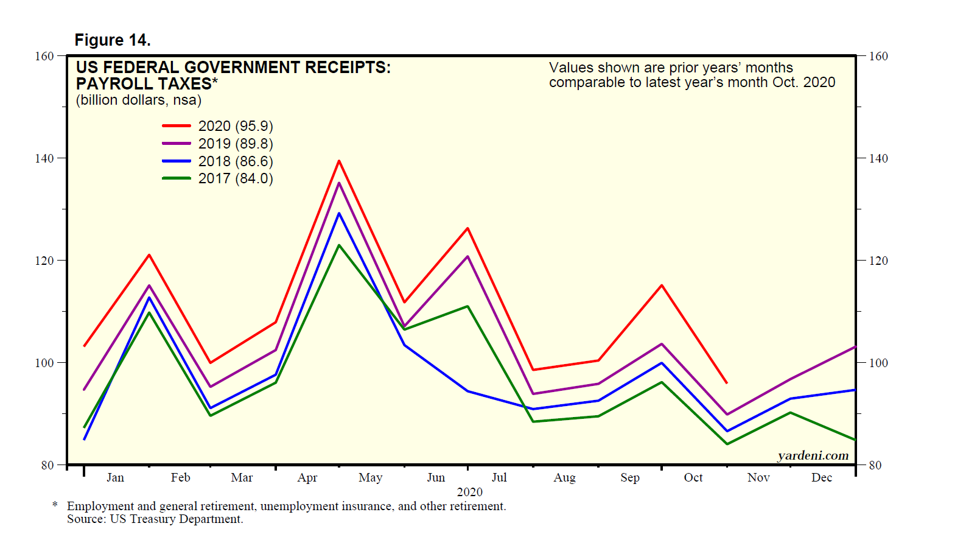Image resolution: width=980 pixels, height=554 pixels.
Task: Click the "Figure 14." heading
Action: pos(113,40)
